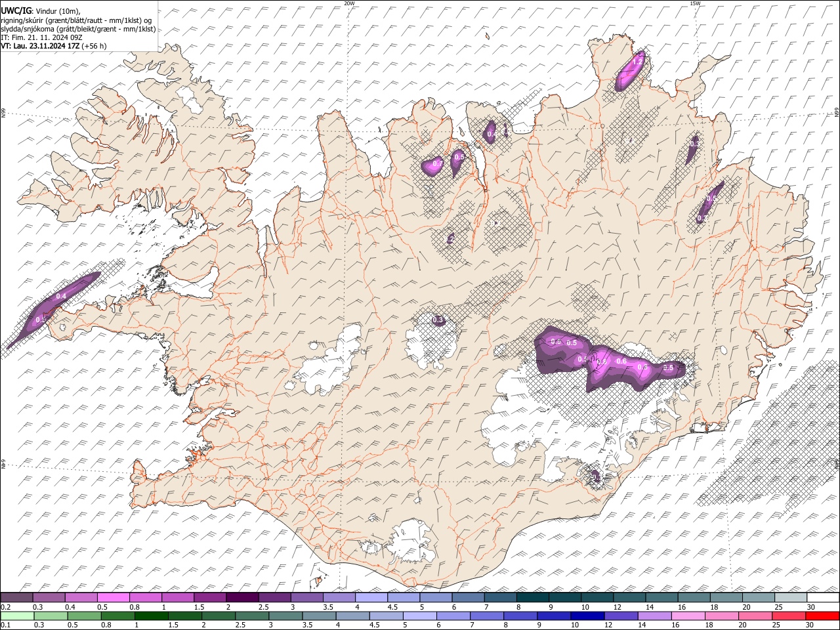Viewport: 840px width, 630px height.
Task: Click the 'VT: Lau. 23.11.2024 17Z (+56 h)' line
Action: [54, 46]
